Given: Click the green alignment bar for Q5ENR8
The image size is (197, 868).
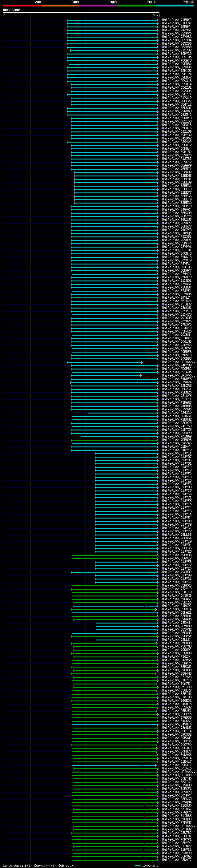Looking at the screenshot, I should tap(115, 440).
